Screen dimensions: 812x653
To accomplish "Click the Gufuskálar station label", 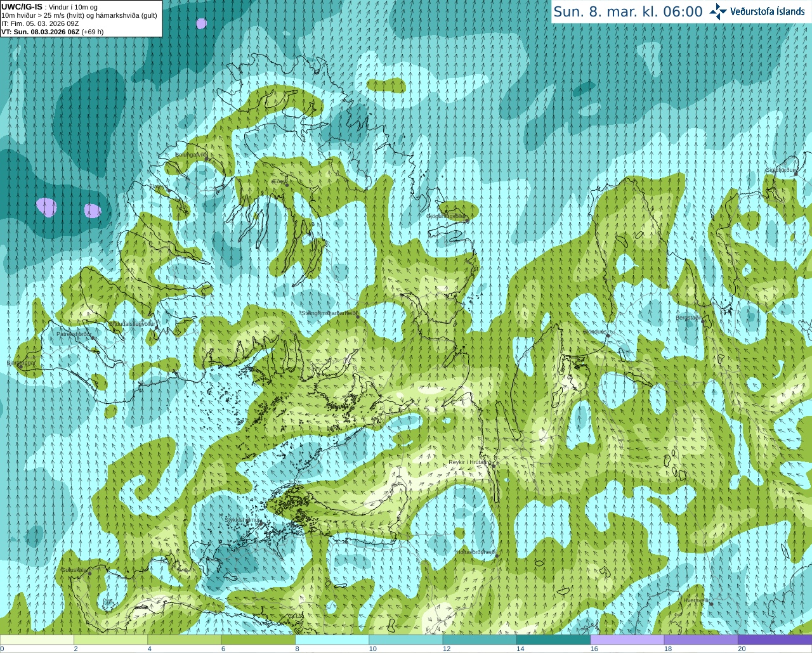I will point(74,570).
